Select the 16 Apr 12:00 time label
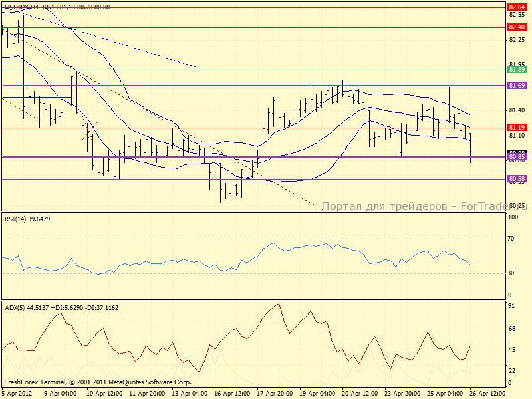 (x=231, y=394)
